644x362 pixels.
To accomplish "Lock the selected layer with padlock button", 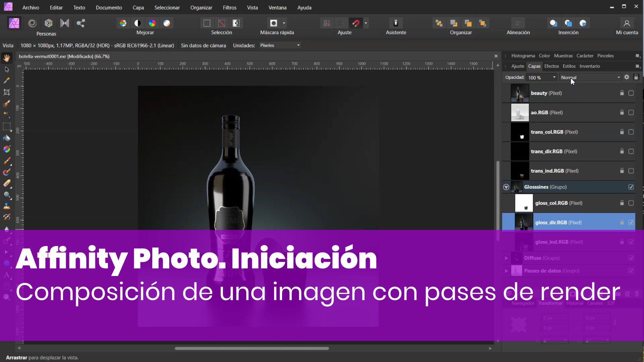I will [636, 77].
